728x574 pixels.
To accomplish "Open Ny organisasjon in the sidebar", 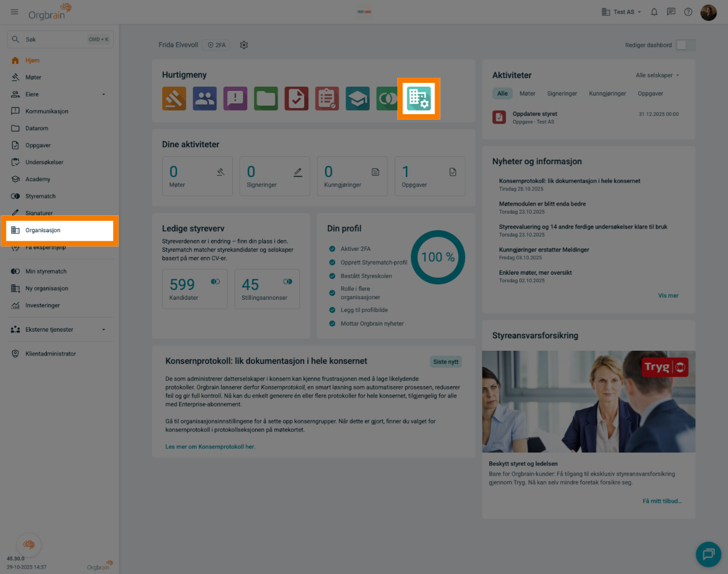I will click(x=60, y=289).
